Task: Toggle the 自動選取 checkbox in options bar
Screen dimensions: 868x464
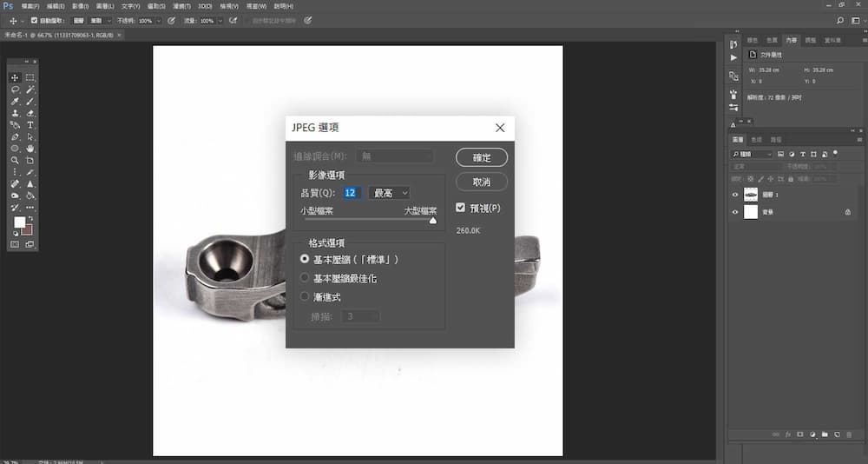Action: click(x=35, y=21)
